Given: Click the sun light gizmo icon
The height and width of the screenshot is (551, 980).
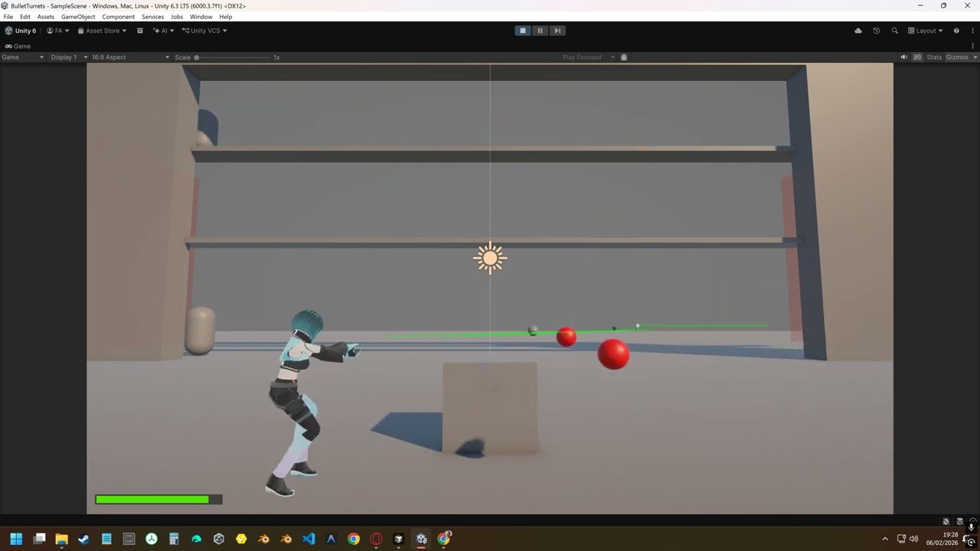Looking at the screenshot, I should [490, 258].
